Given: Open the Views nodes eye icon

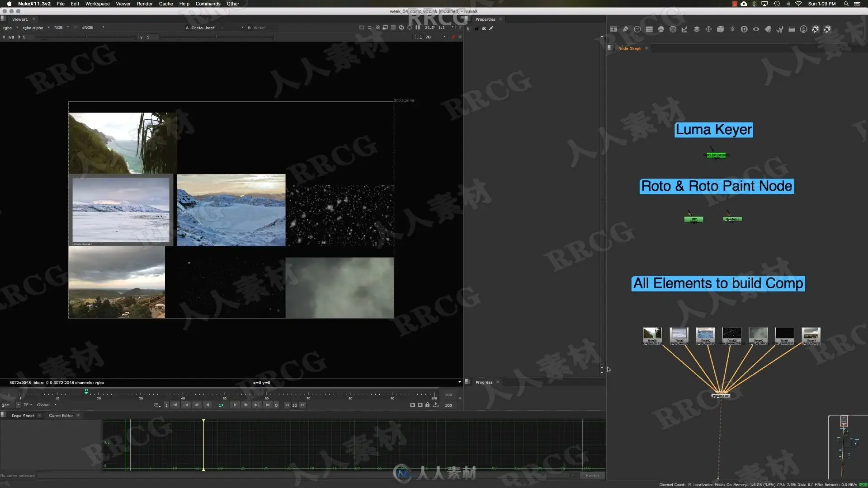Looking at the screenshot, I should 756,29.
